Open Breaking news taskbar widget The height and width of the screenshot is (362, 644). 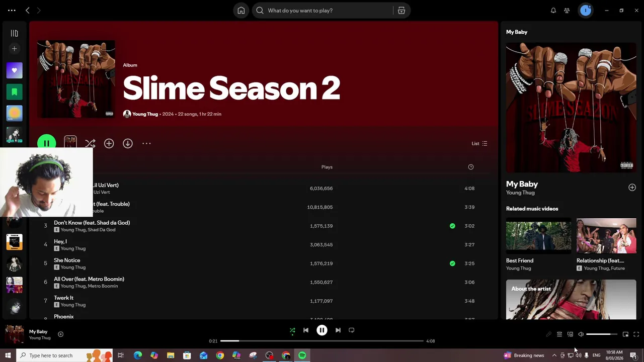coord(524,355)
